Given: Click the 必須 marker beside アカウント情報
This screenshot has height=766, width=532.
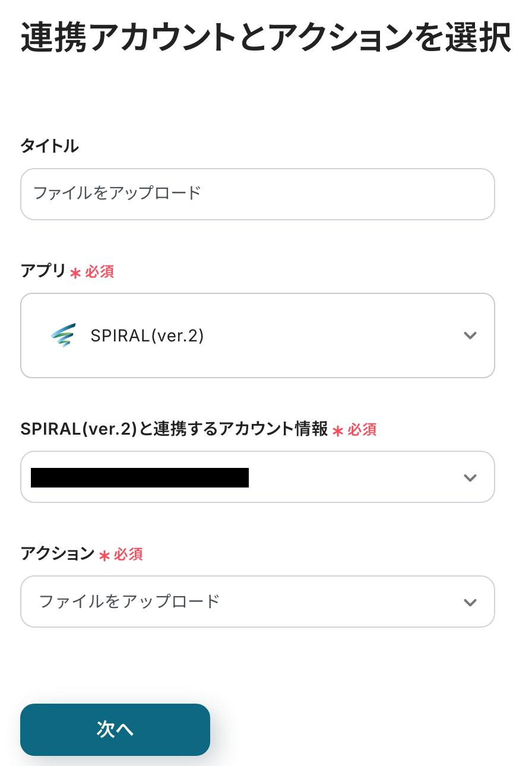Looking at the screenshot, I should tap(362, 430).
